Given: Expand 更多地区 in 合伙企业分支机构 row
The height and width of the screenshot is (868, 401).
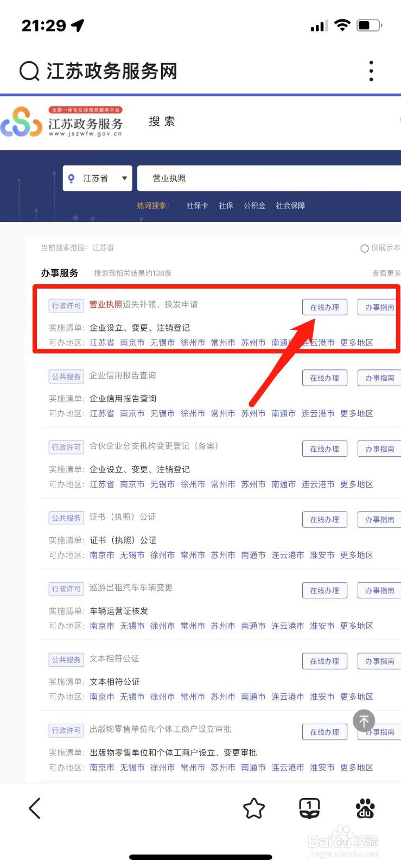Looking at the screenshot, I should point(357,484).
